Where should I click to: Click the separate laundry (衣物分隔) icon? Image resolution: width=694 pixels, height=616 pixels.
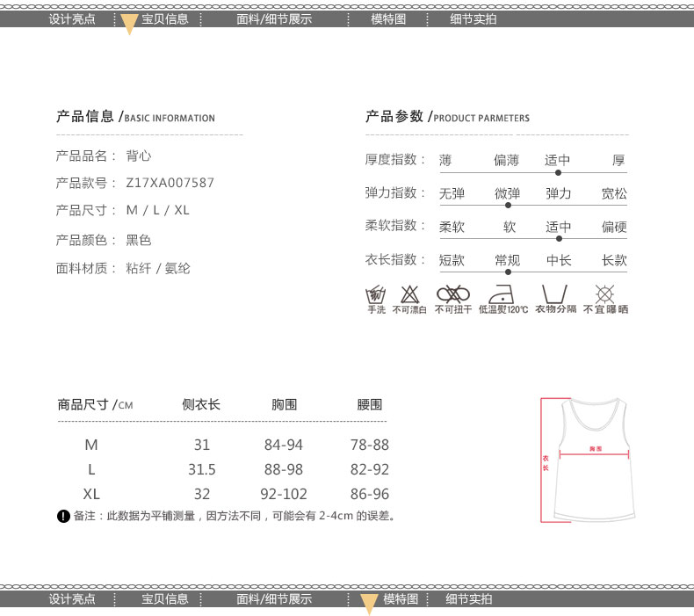tap(555, 294)
